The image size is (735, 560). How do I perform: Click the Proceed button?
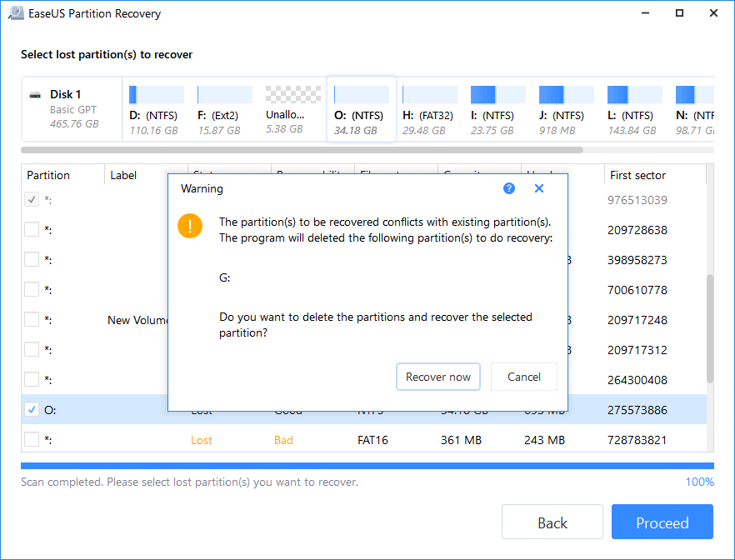pos(662,522)
